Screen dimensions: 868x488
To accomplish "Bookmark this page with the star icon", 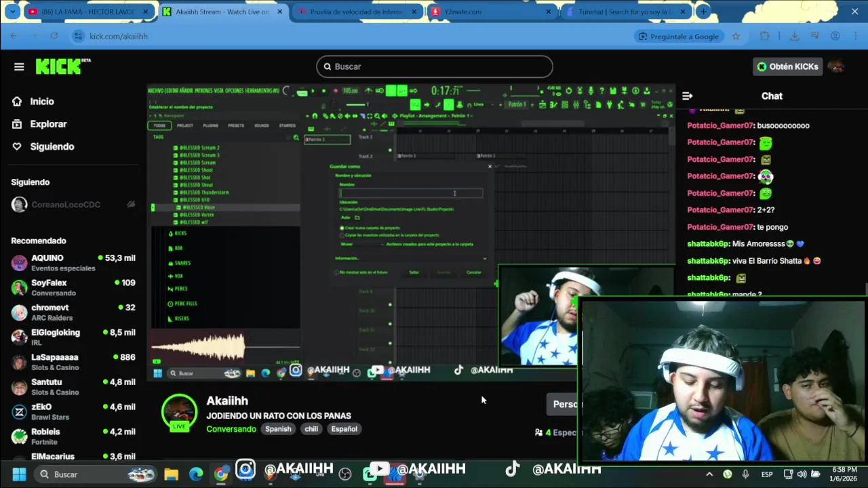I will coord(736,36).
